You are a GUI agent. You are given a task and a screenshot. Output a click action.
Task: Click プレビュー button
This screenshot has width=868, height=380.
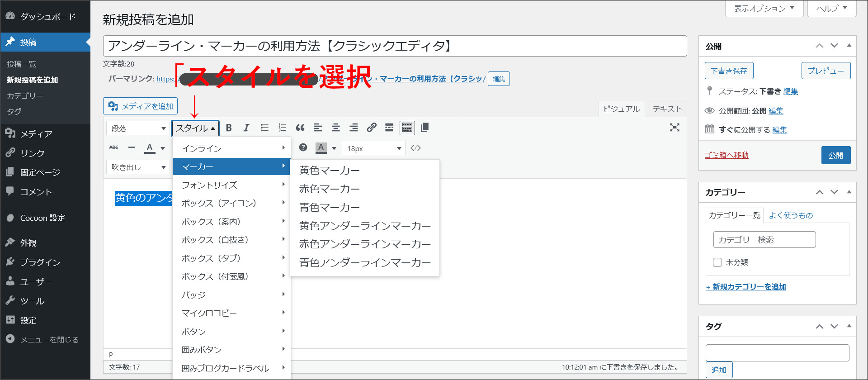click(826, 71)
